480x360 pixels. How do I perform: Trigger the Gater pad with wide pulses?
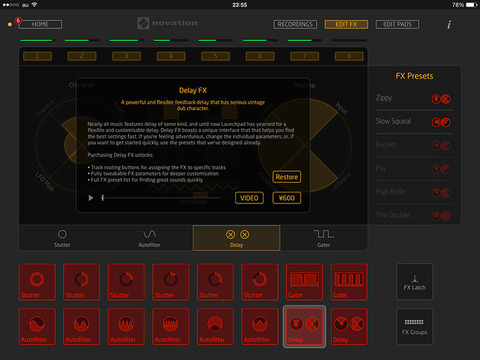pyautogui.click(x=304, y=282)
